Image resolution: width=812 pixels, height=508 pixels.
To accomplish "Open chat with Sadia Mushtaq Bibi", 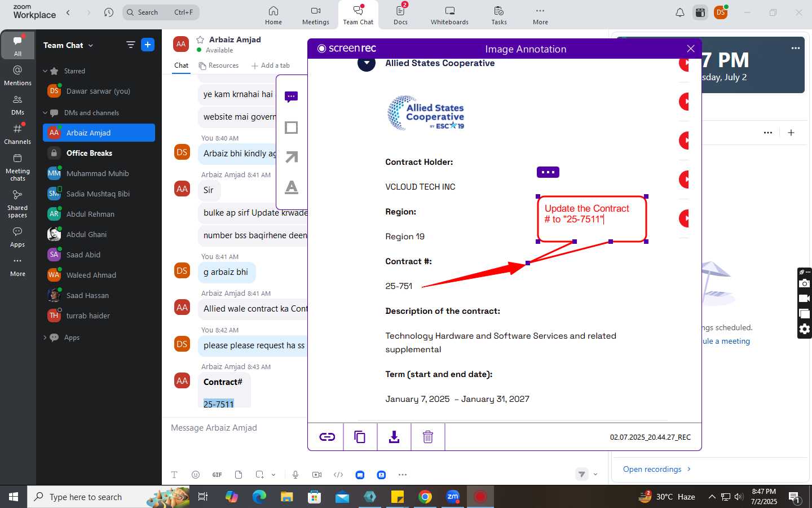I will [99, 194].
